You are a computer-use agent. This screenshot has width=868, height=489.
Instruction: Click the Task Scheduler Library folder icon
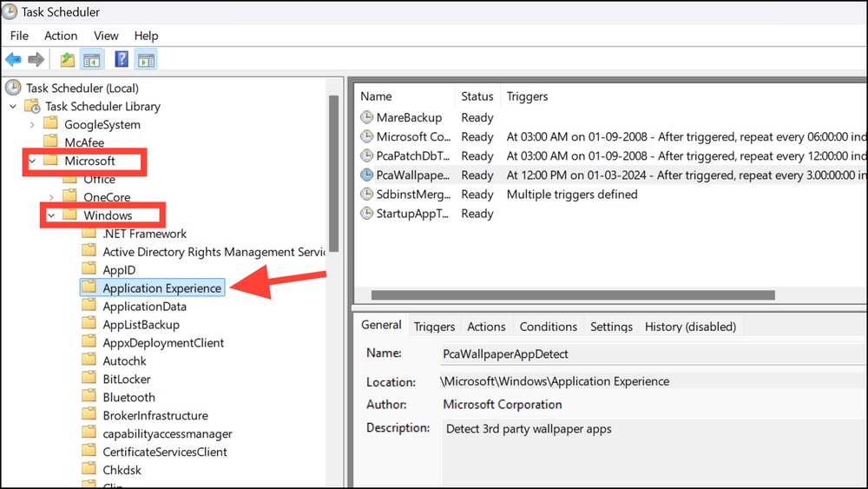coord(33,106)
